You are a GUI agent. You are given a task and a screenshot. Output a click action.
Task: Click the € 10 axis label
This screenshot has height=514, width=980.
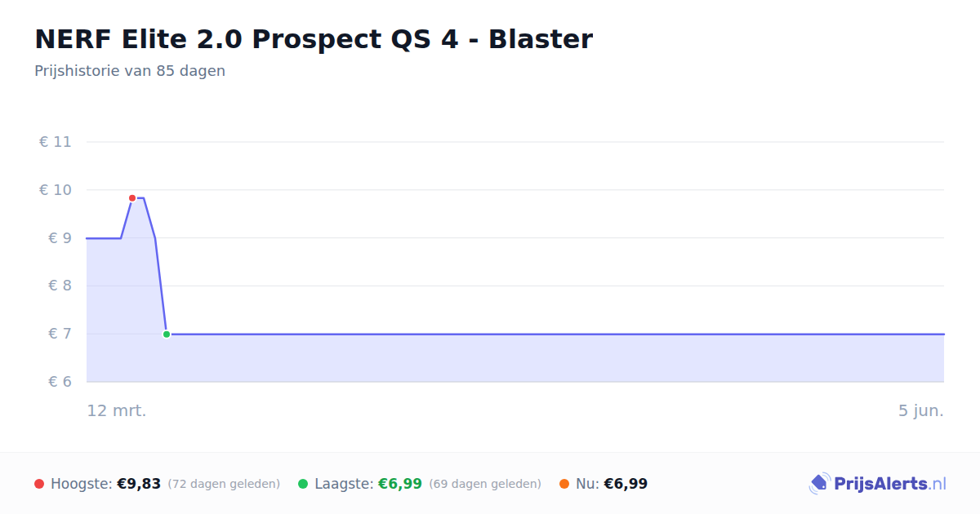(x=56, y=190)
